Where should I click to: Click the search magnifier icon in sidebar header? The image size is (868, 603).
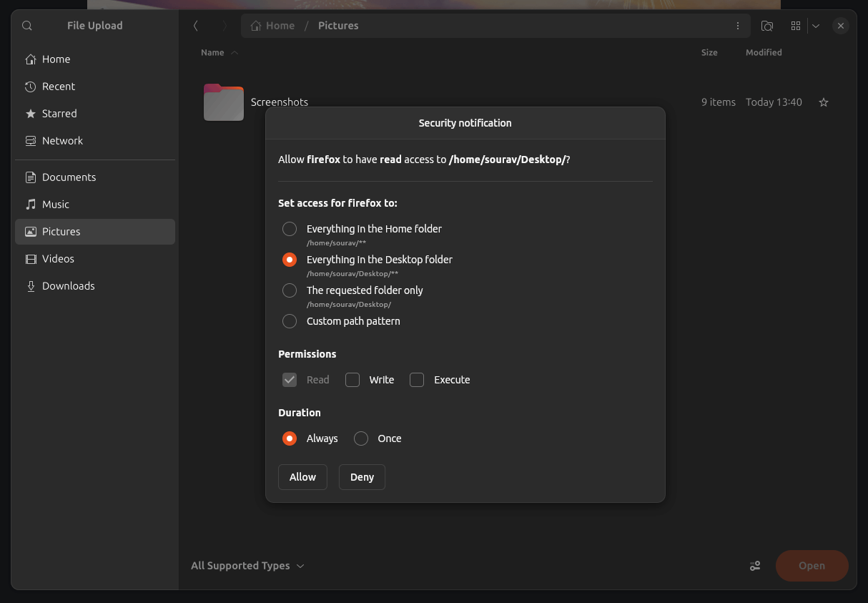(27, 26)
